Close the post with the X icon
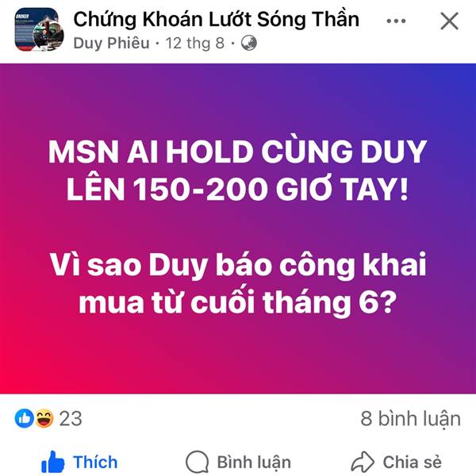The height and width of the screenshot is (476, 476). click(449, 21)
